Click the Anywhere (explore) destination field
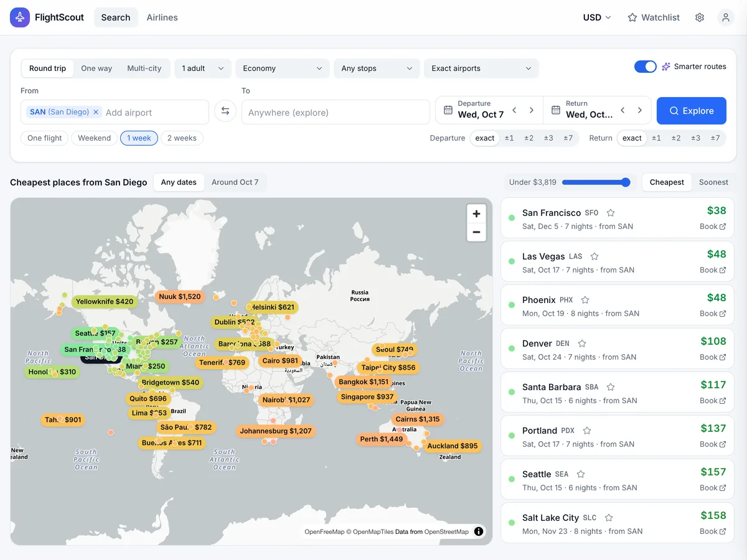 pos(336,113)
